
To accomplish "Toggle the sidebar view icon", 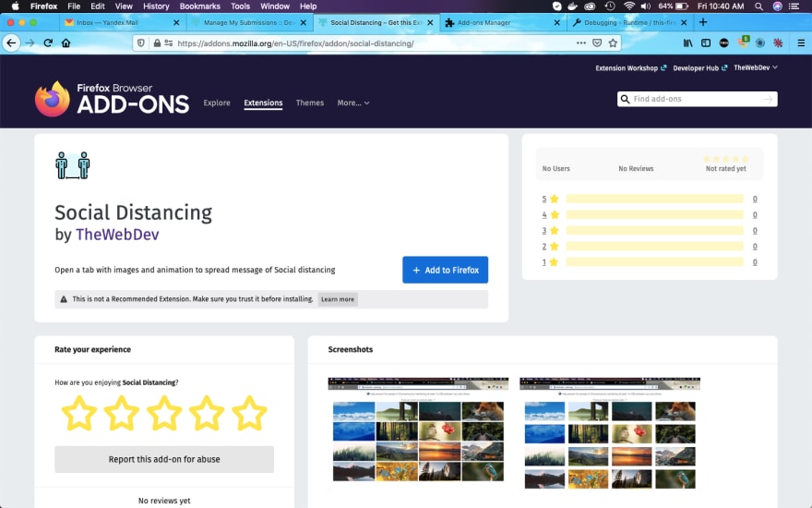I will click(x=706, y=43).
